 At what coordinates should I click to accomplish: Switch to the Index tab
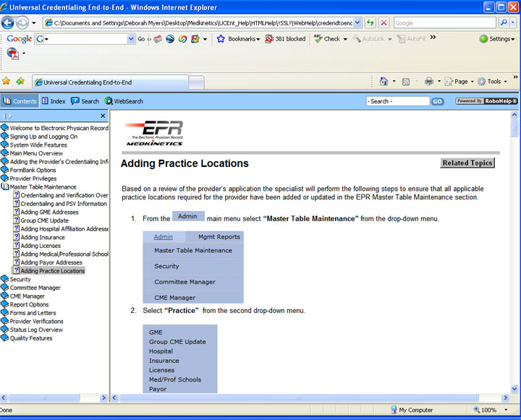(x=54, y=101)
